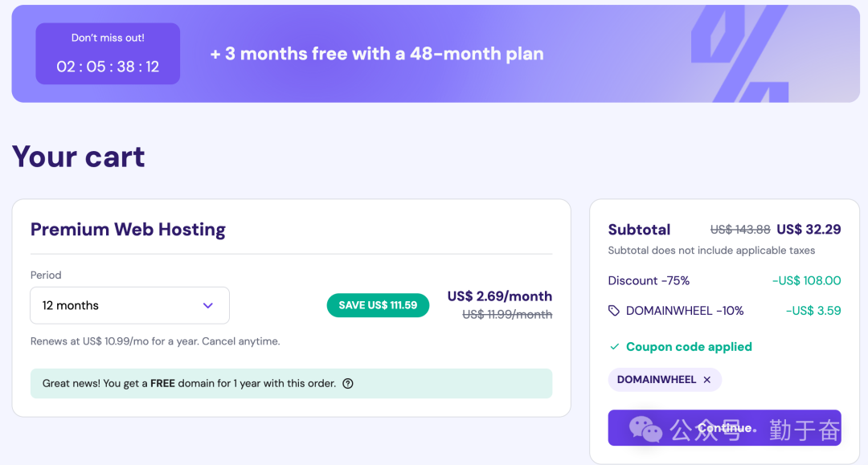The width and height of the screenshot is (868, 465).
Task: Click the countdown timer box in the banner
Action: click(108, 54)
